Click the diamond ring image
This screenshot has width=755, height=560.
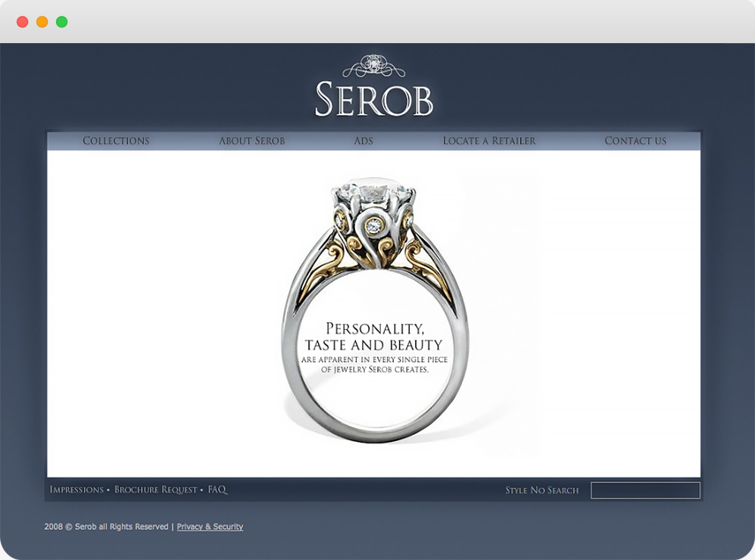[374, 310]
